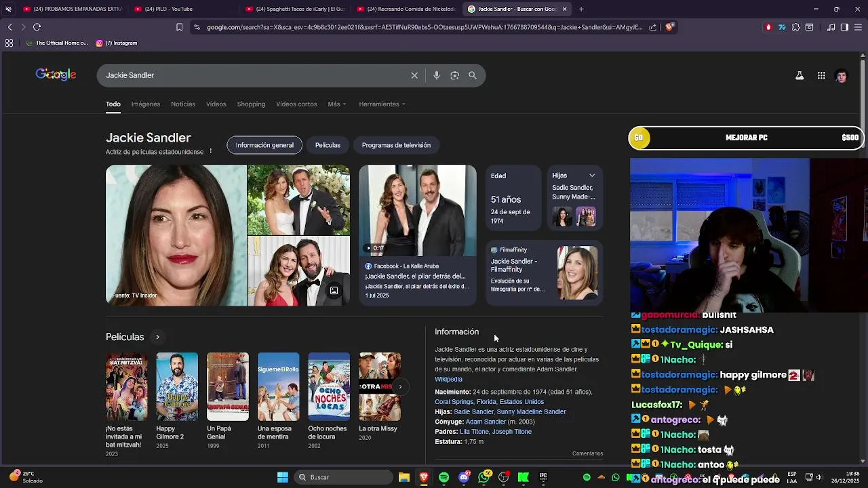
Task: Open Google account profile avatar
Action: click(x=842, y=75)
